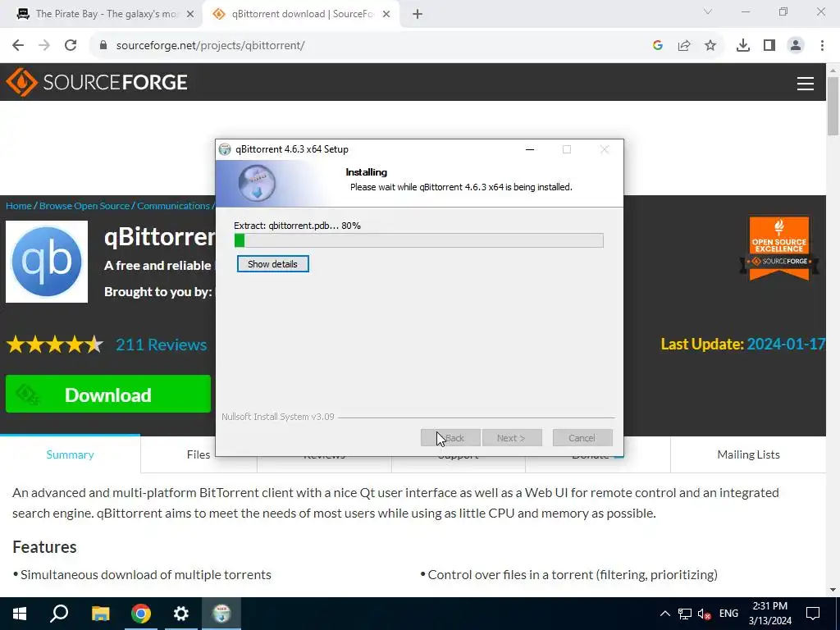Open the Mailing Lists tab
This screenshot has height=630, width=840.
[x=748, y=454]
